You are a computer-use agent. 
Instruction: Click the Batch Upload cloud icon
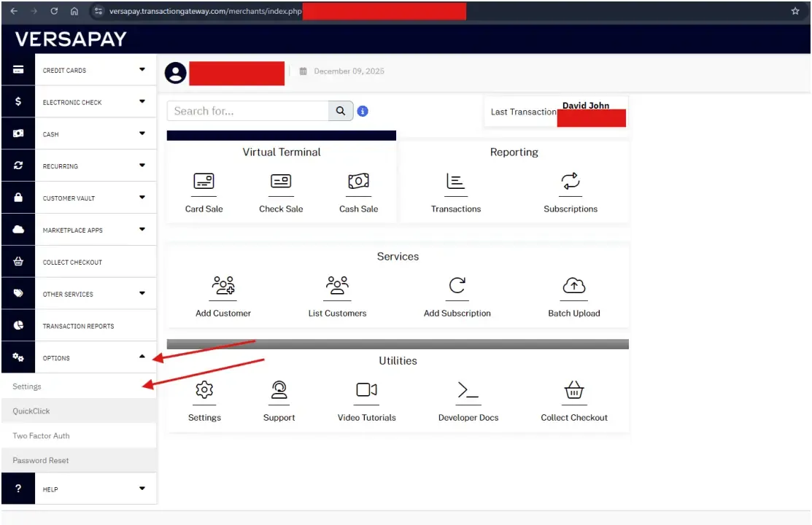point(574,287)
